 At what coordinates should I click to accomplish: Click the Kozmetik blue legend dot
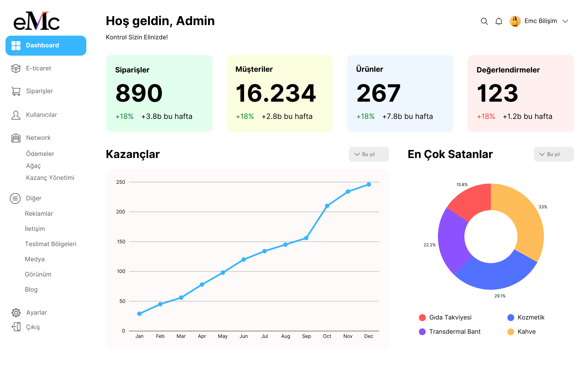click(x=511, y=318)
